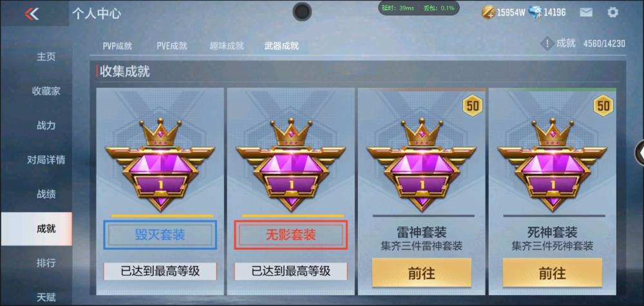Tap the back double-arrow icon

click(32, 14)
